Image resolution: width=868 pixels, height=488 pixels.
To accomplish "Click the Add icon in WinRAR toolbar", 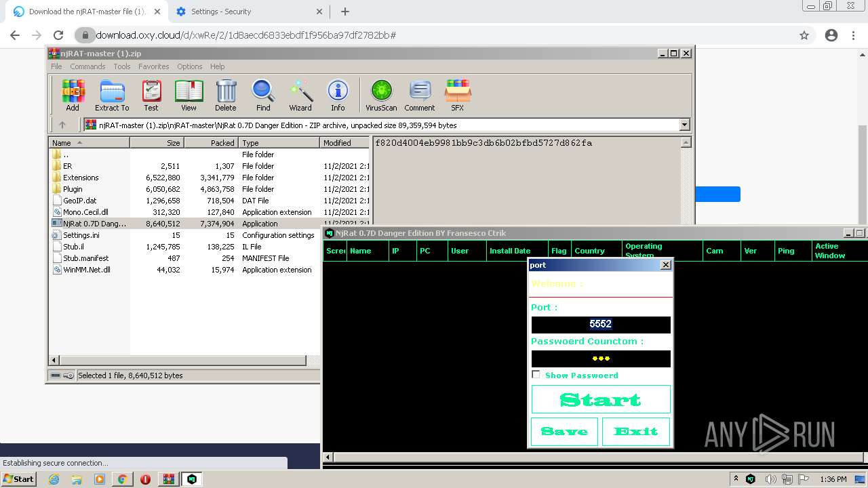I will [73, 95].
